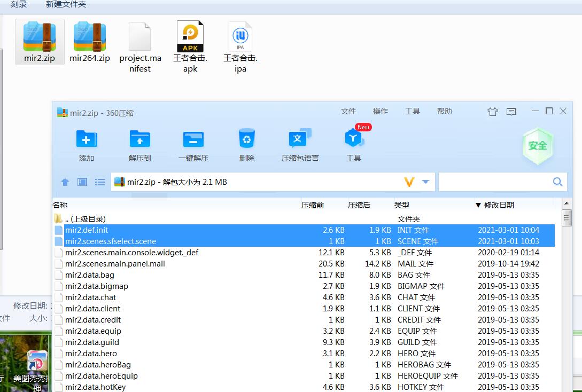
Task: Expand the address path dropdown arrow
Action: click(425, 182)
